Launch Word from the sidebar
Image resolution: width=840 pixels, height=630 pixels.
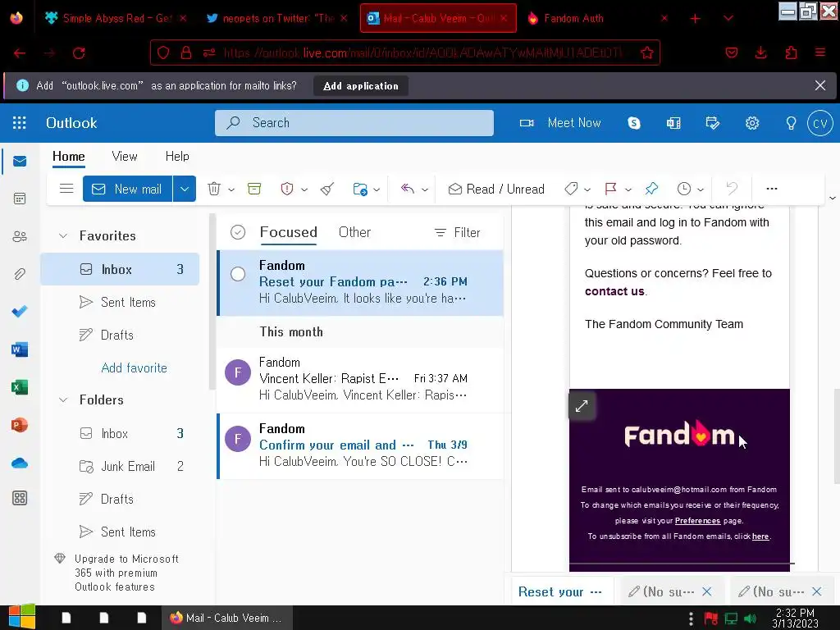(20, 349)
